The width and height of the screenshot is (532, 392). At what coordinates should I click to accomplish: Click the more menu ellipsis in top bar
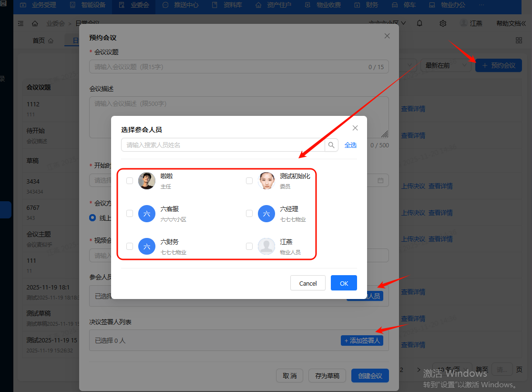point(482,5)
